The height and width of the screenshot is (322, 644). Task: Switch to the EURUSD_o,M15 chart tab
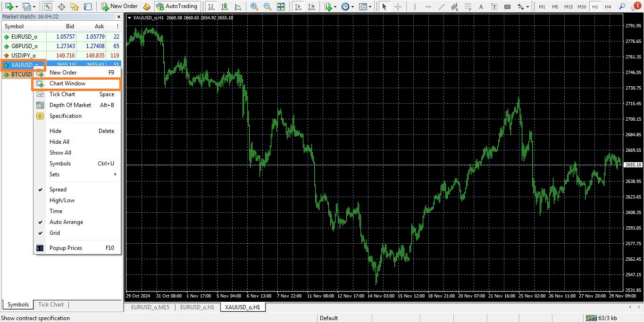[149, 307]
